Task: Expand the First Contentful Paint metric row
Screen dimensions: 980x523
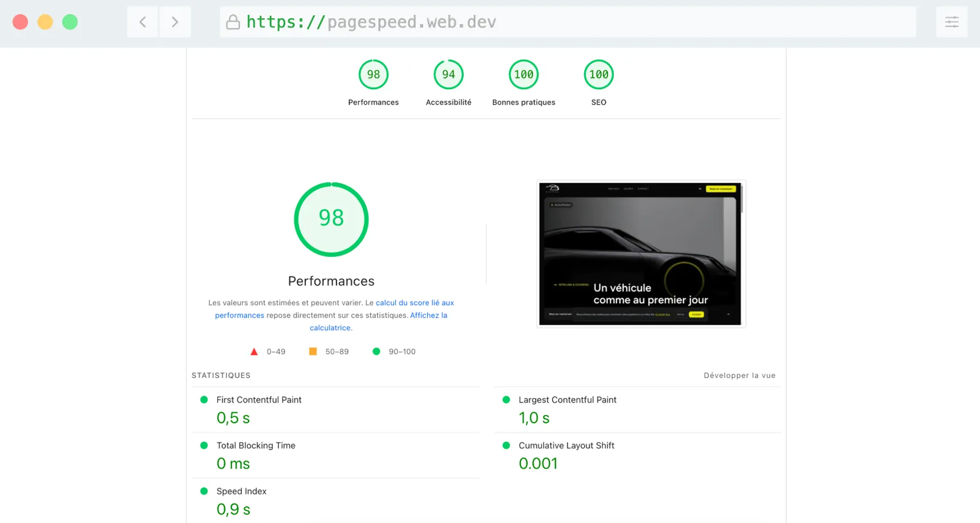Action: tap(258, 400)
